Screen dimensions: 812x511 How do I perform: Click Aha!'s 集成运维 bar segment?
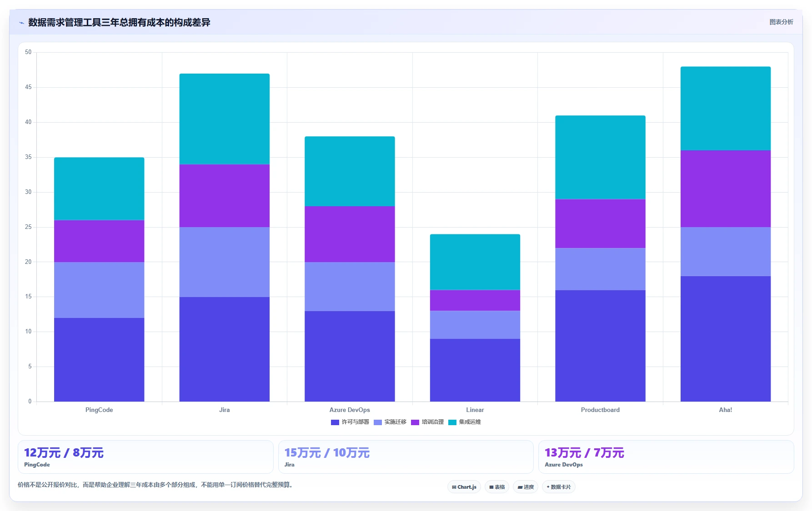click(726, 109)
